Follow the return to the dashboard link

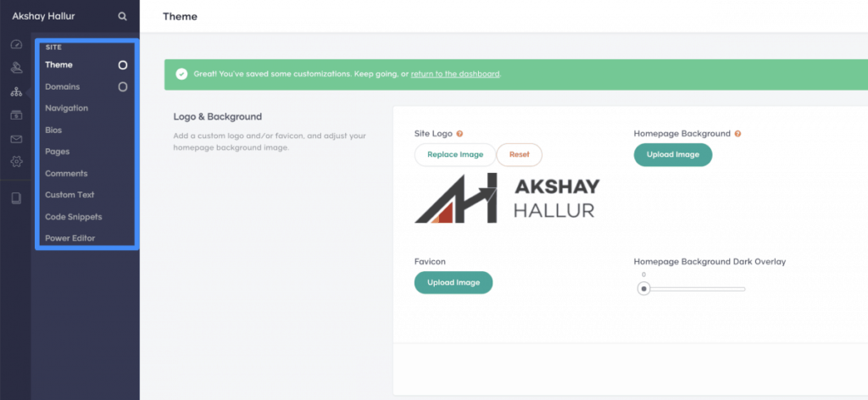coord(455,74)
